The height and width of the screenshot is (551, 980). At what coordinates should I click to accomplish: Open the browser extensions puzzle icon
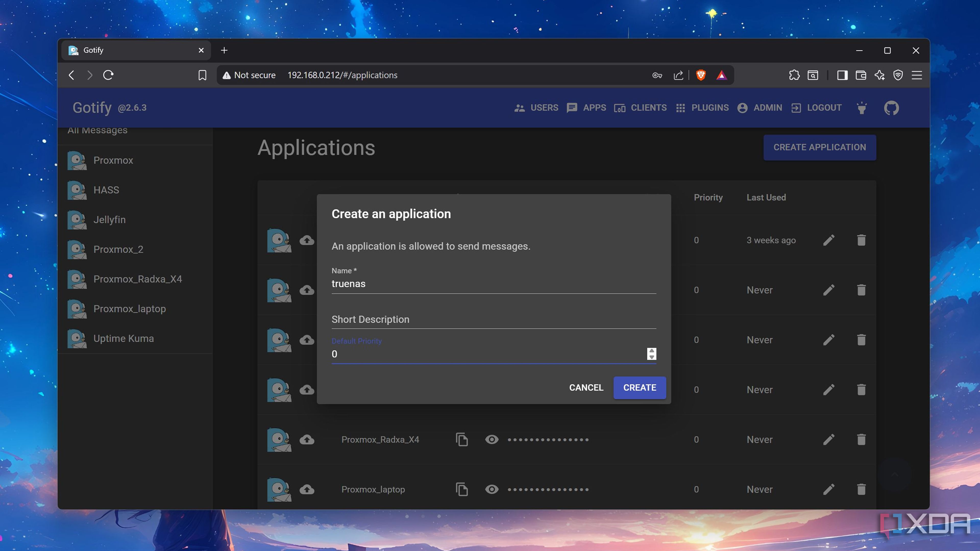tap(794, 75)
